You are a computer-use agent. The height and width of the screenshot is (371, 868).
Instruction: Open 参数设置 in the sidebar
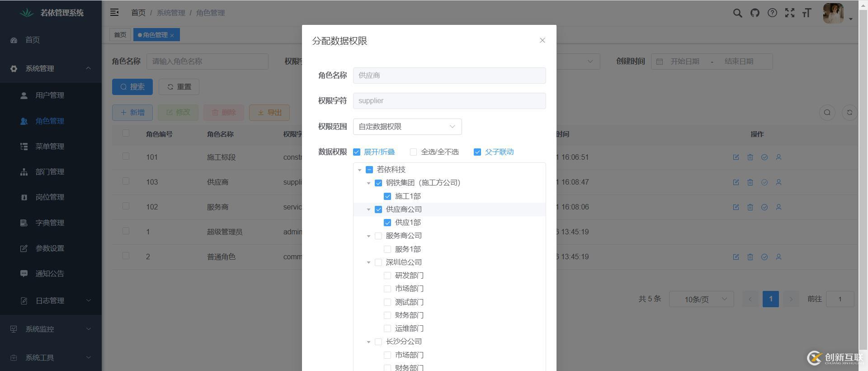51,248
